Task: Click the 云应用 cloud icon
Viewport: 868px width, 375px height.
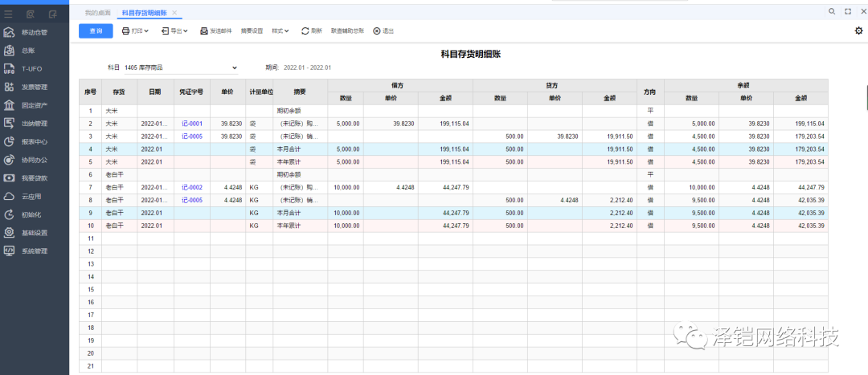Action: coord(10,196)
